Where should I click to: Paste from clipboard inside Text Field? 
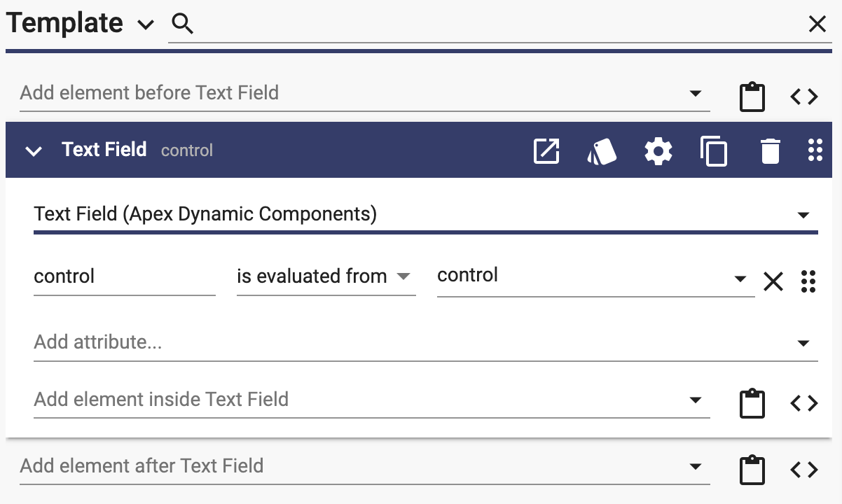(752, 403)
